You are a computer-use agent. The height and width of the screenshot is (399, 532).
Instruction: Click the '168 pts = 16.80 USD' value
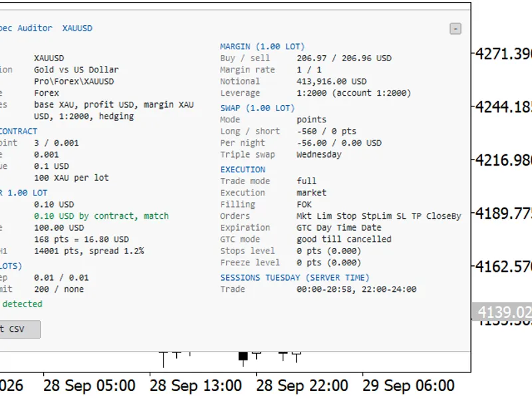click(x=81, y=239)
